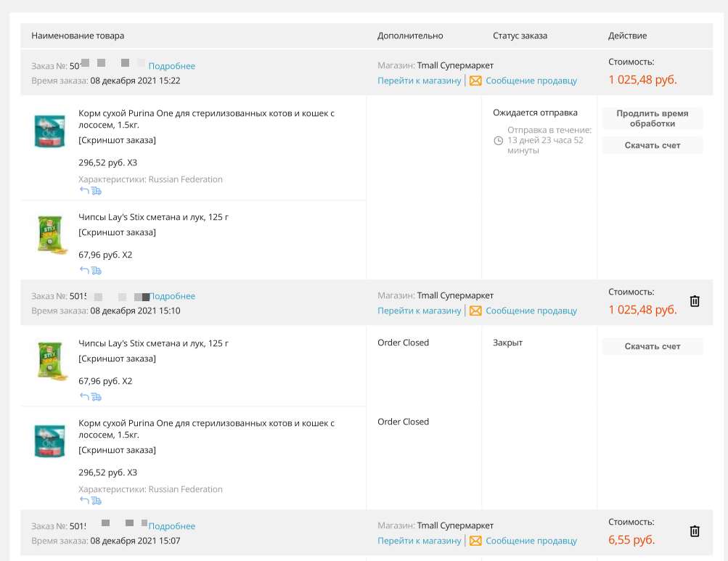
Task: Click the 1 025,48 руб. total of closed order
Action: pos(642,310)
